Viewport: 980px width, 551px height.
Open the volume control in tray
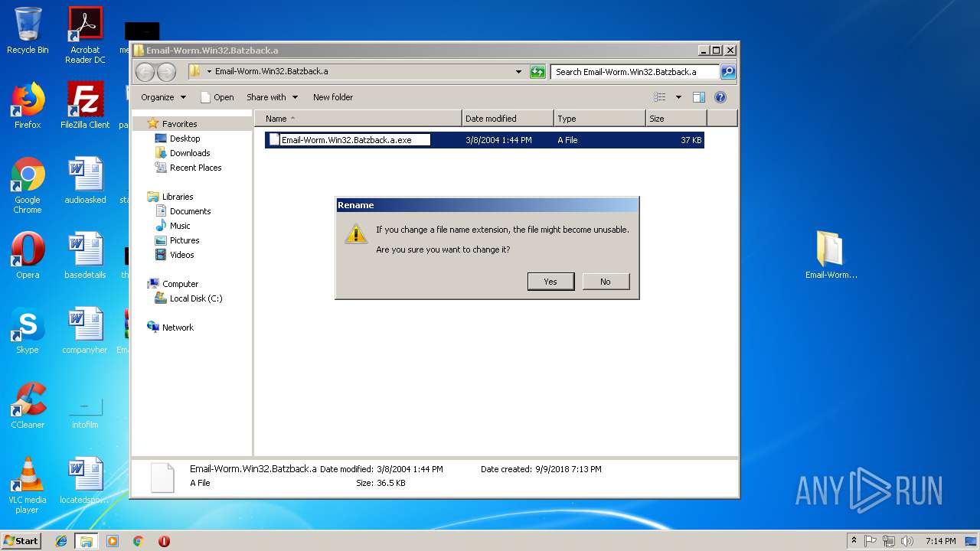tap(906, 541)
